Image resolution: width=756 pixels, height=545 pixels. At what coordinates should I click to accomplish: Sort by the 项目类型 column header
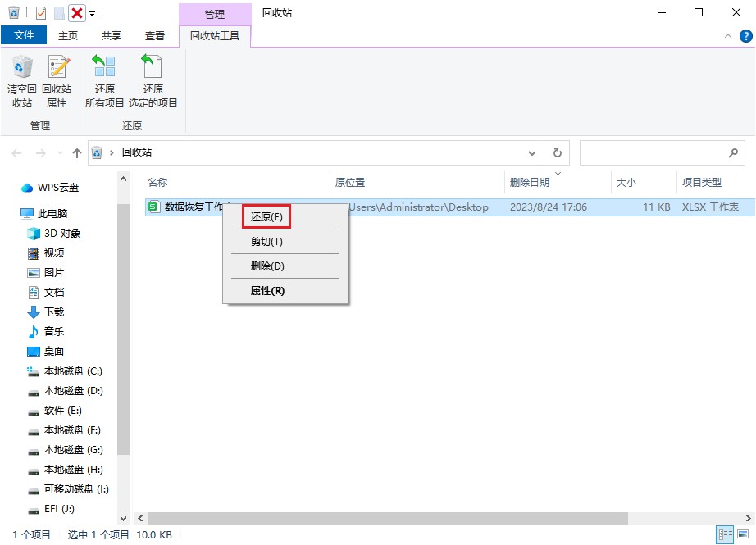click(x=702, y=183)
